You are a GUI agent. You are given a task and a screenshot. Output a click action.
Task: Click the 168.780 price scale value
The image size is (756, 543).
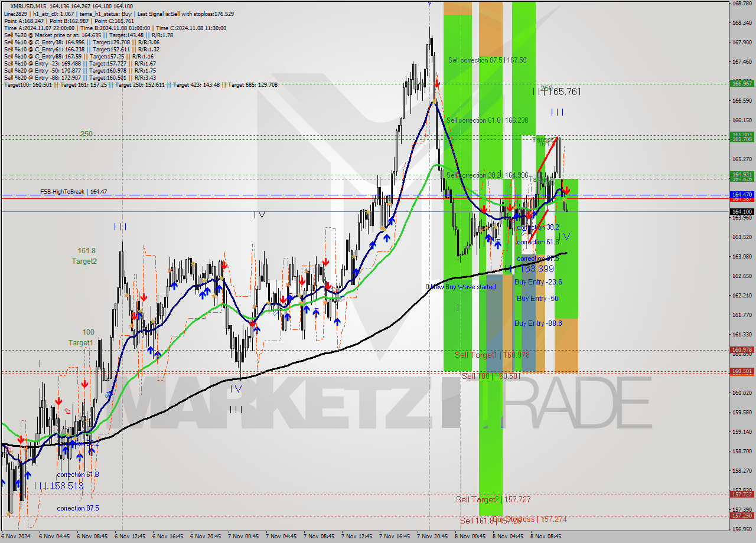[x=742, y=4]
